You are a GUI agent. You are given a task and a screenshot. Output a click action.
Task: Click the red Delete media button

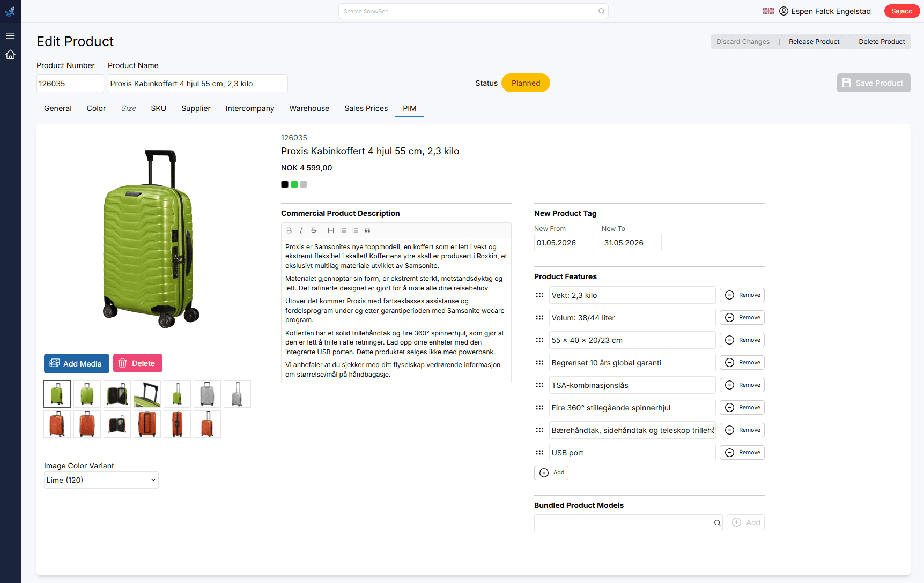click(138, 363)
